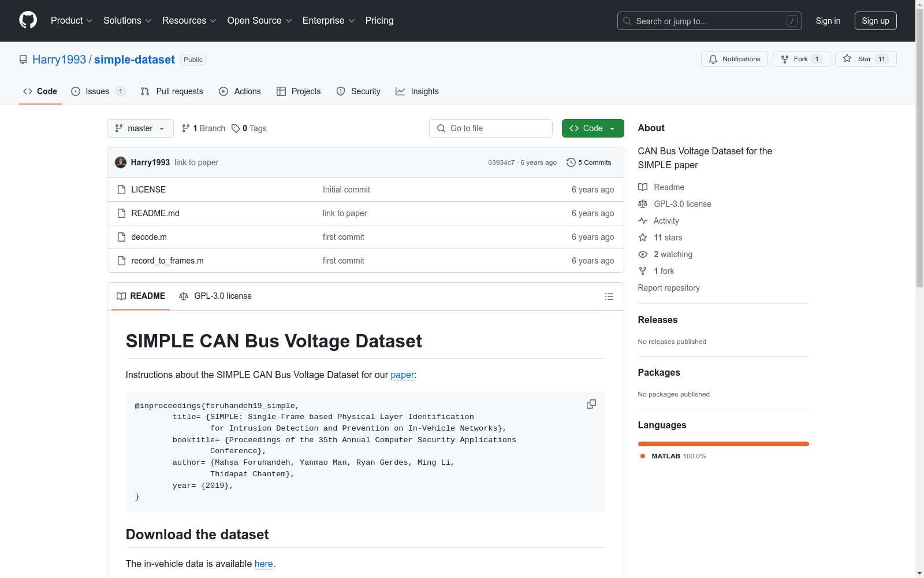Click the GitHub logo icon
This screenshot has width=924, height=578.
[x=28, y=20]
